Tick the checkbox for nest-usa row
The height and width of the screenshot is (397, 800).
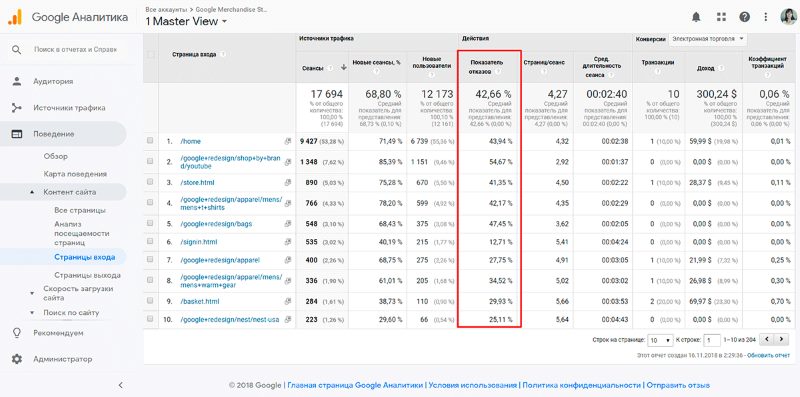click(150, 318)
